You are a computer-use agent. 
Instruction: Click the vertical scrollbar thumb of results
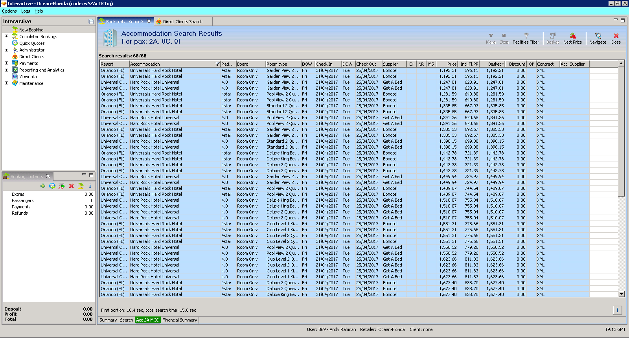point(622,131)
